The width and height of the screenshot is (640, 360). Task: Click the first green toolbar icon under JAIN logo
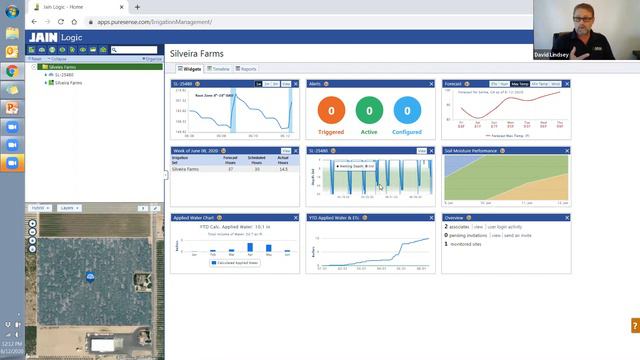click(31, 50)
